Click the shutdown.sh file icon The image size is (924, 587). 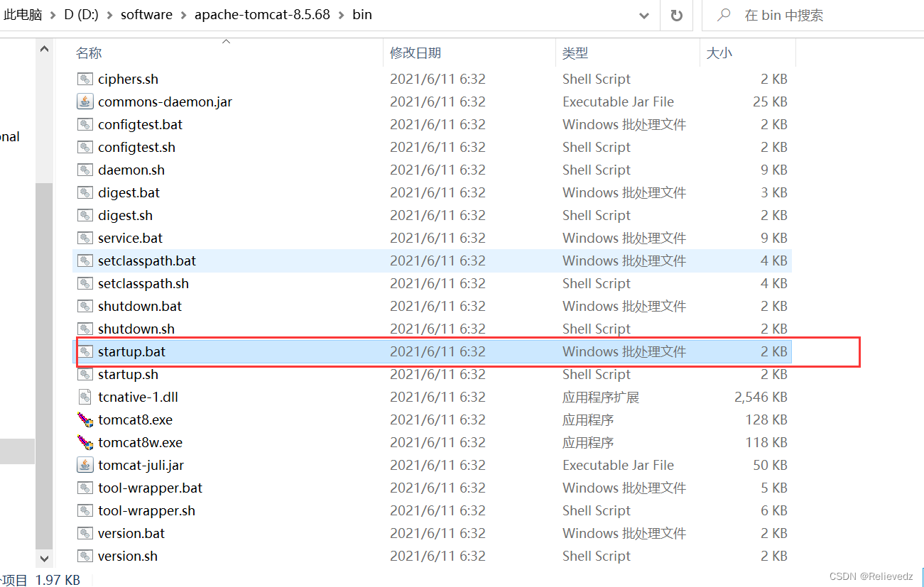click(85, 329)
